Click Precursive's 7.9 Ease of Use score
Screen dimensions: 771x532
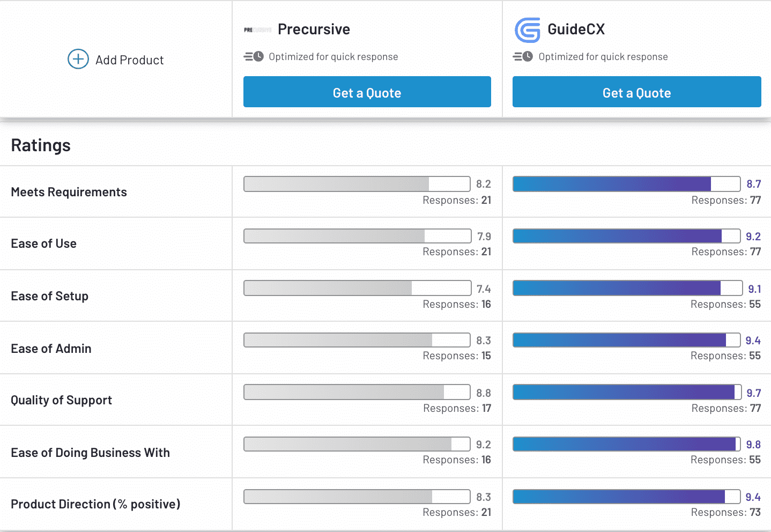(x=484, y=237)
